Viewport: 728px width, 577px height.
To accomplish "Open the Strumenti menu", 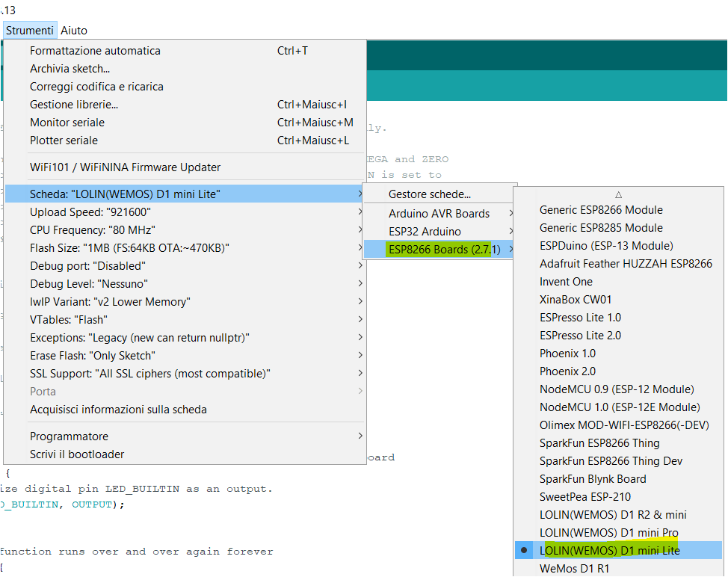I will (30, 30).
